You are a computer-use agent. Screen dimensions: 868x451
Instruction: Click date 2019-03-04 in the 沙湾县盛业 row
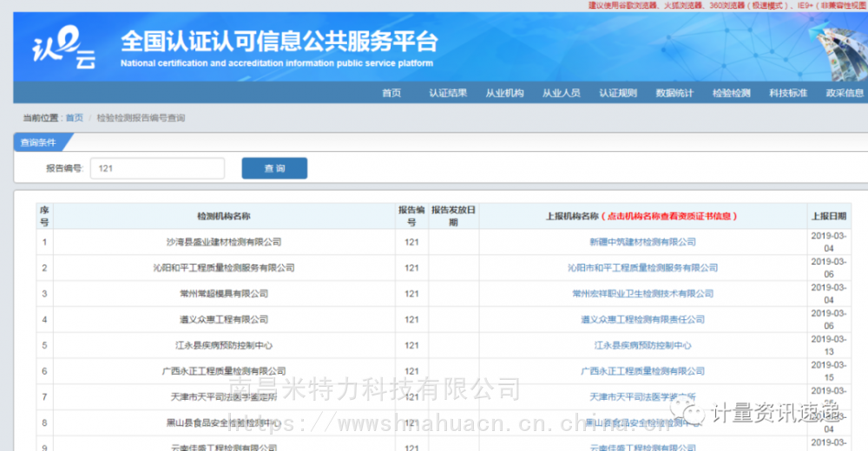(829, 242)
